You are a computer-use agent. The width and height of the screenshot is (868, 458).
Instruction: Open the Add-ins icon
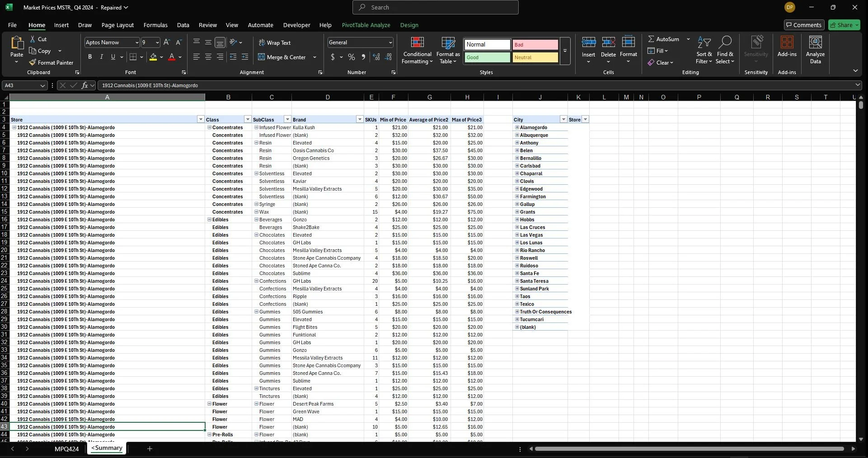787,42
